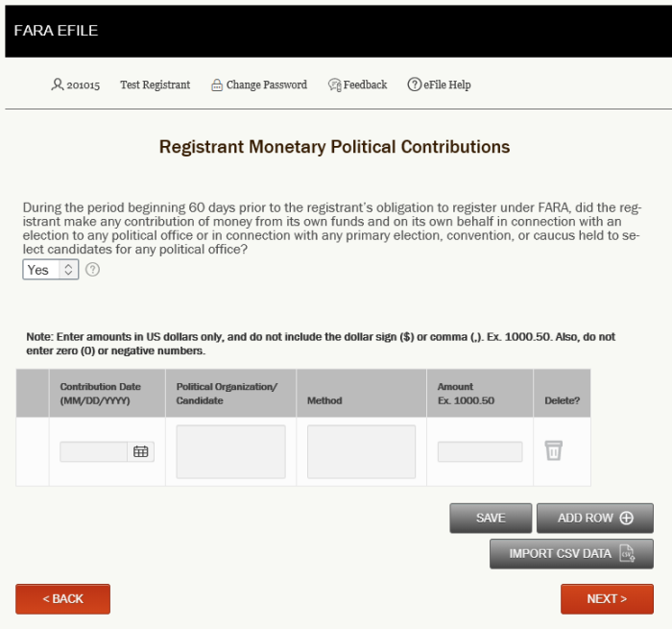Click the SAVE button
Viewport: 672px width, 629px height.
click(491, 518)
